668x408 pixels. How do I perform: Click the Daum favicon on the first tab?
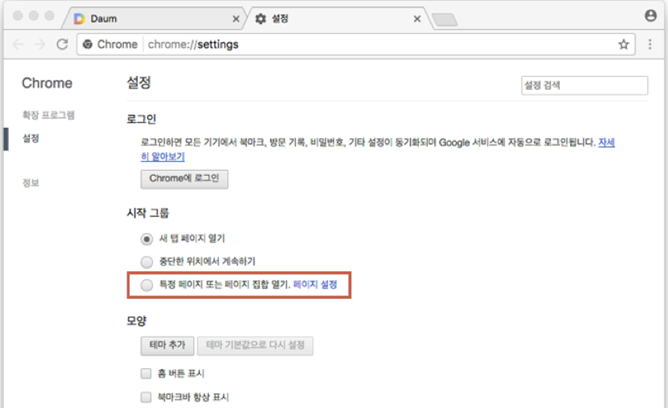(x=79, y=19)
